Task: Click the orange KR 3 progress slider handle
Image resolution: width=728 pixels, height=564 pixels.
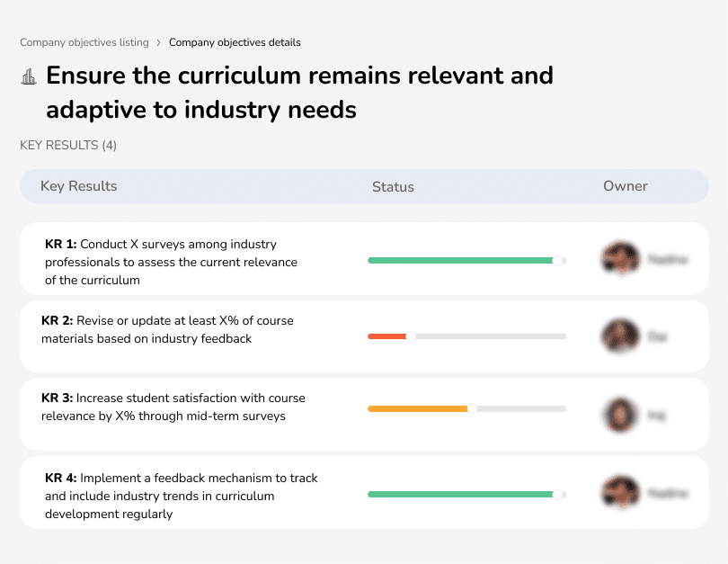Action: (x=471, y=408)
